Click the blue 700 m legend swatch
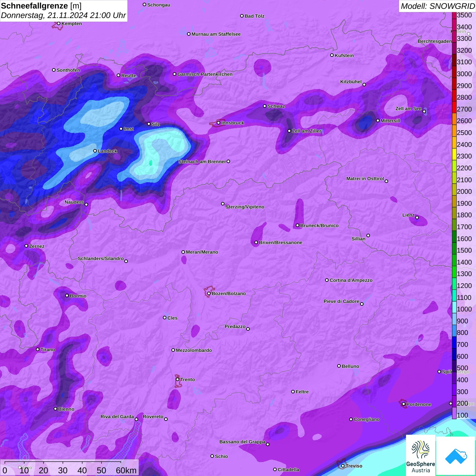 (454, 342)
